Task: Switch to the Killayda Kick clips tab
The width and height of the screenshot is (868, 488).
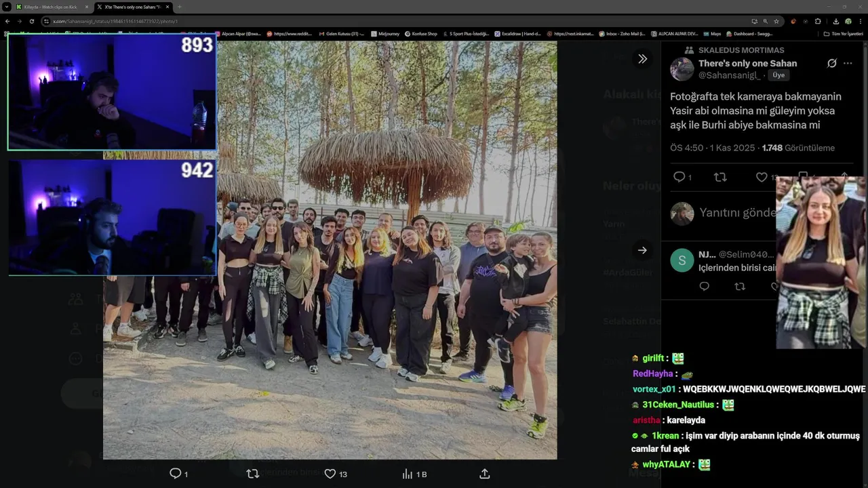Action: [52, 7]
